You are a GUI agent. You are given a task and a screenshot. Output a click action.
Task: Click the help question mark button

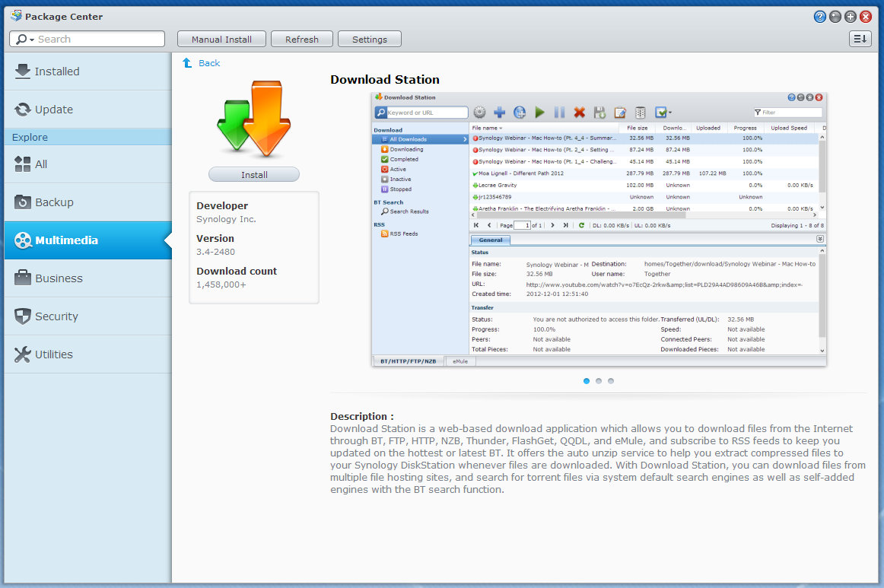pos(820,17)
